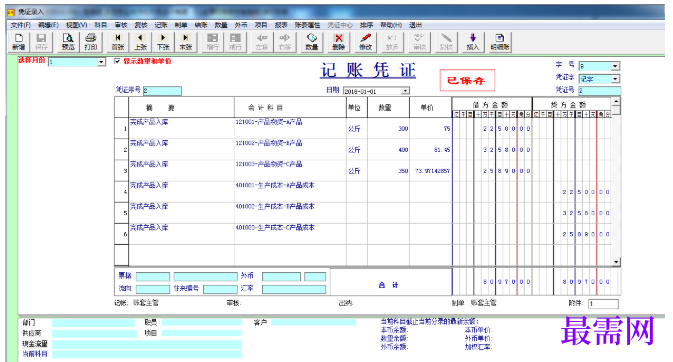
Task: Click the 当前科目 input field
Action: tap(147, 354)
